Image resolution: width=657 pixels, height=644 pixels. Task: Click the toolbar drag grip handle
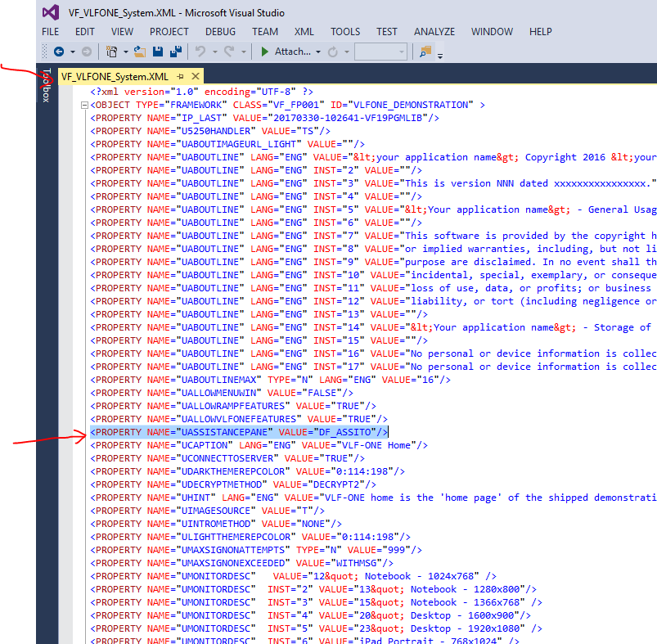click(x=44, y=52)
